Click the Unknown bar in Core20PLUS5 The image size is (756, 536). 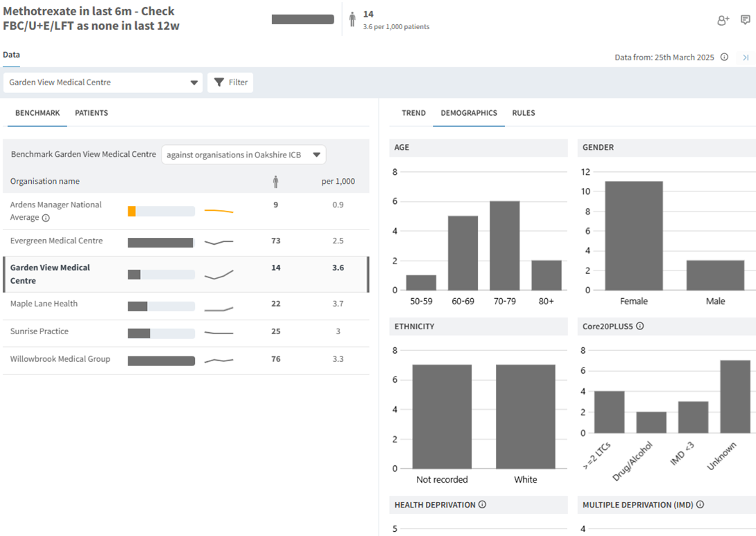735,397
